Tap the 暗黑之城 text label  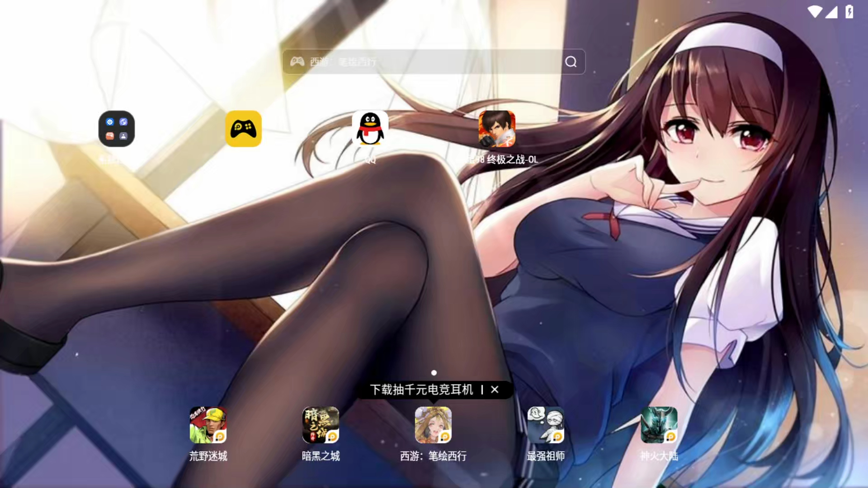coord(321,456)
